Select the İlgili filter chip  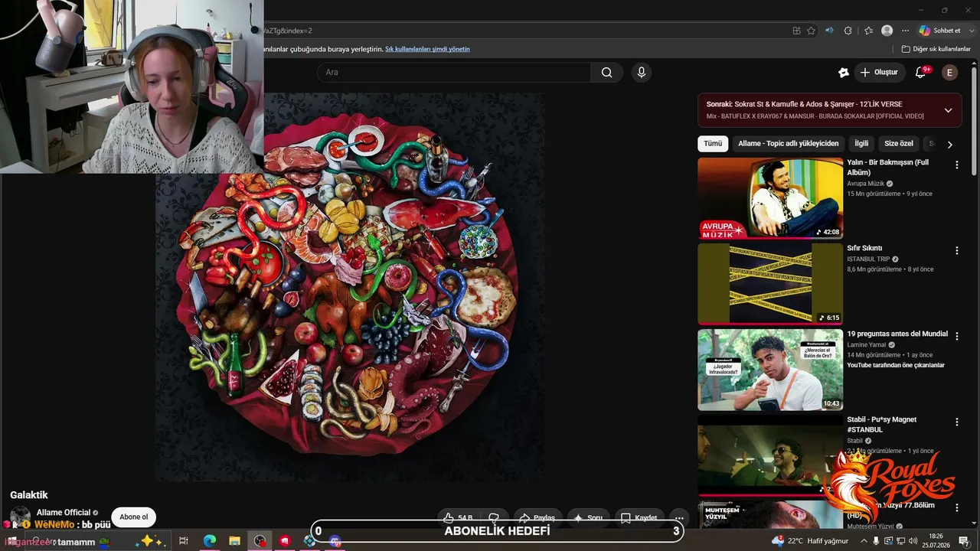861,144
